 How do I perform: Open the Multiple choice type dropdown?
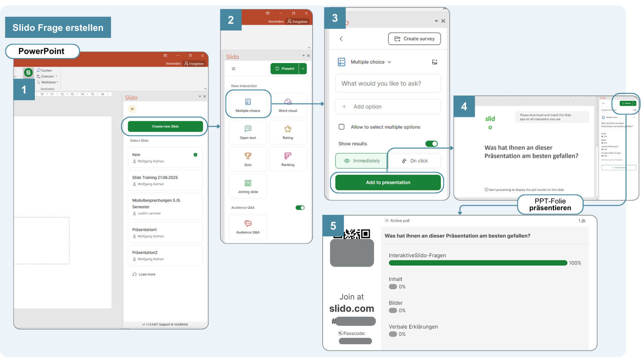point(389,62)
